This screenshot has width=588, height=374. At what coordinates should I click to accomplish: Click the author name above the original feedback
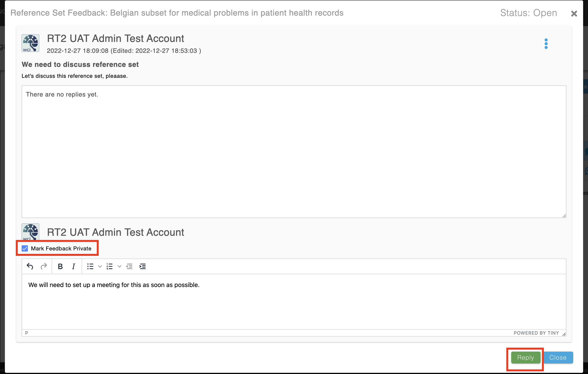pyautogui.click(x=115, y=39)
